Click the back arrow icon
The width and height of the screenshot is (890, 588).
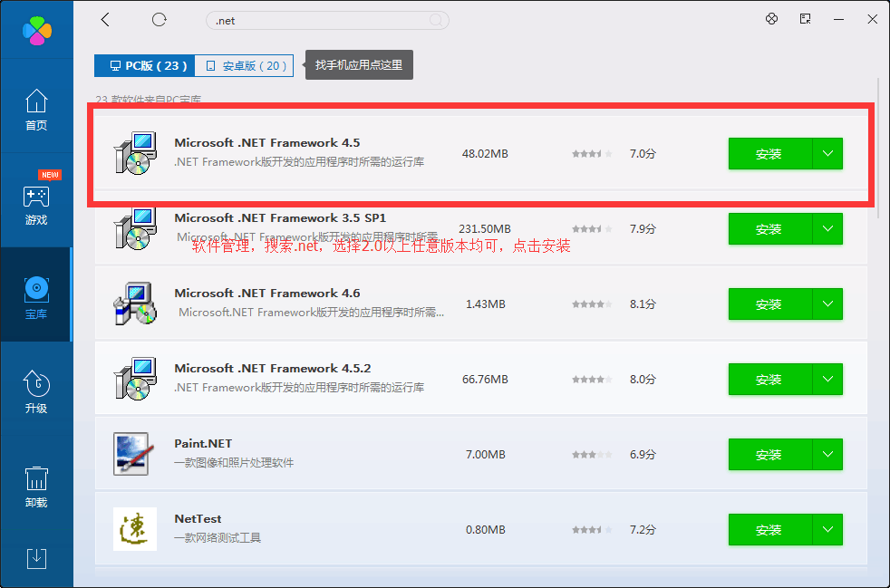pyautogui.click(x=105, y=19)
